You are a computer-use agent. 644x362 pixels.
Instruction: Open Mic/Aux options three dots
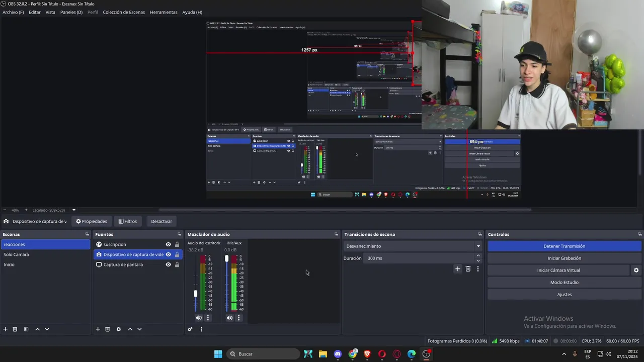[x=238, y=318]
